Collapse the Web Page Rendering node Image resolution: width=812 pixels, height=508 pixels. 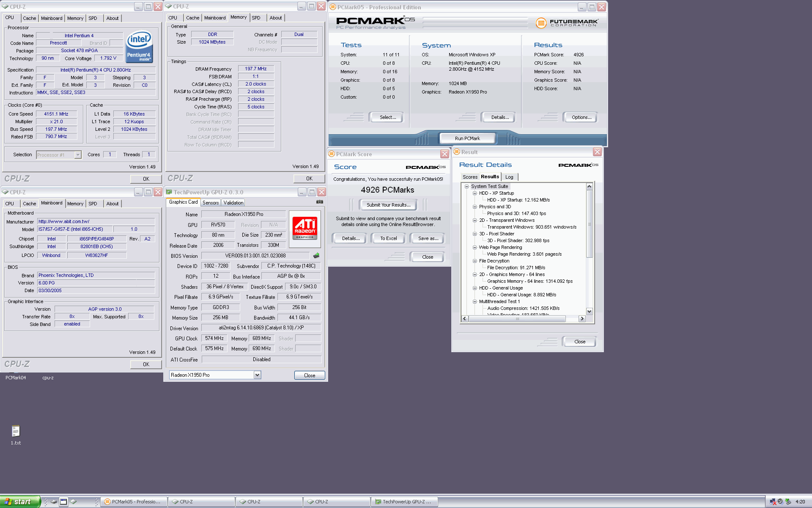tap(475, 247)
